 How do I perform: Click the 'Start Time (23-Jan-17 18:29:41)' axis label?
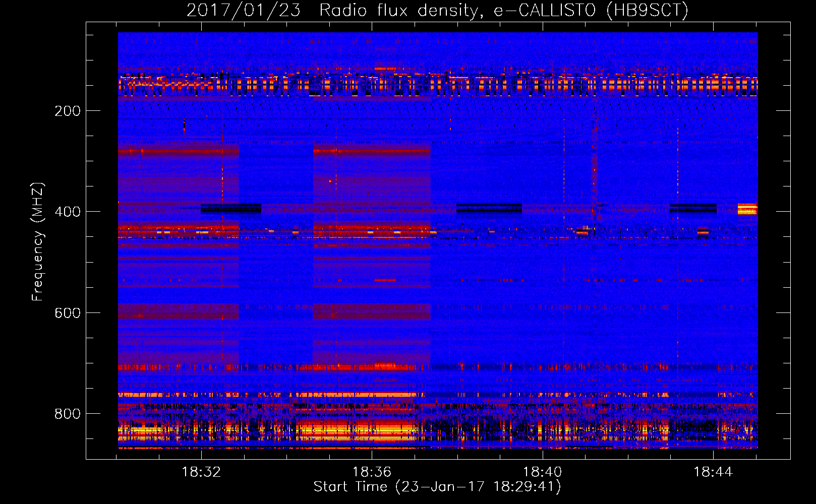[437, 487]
